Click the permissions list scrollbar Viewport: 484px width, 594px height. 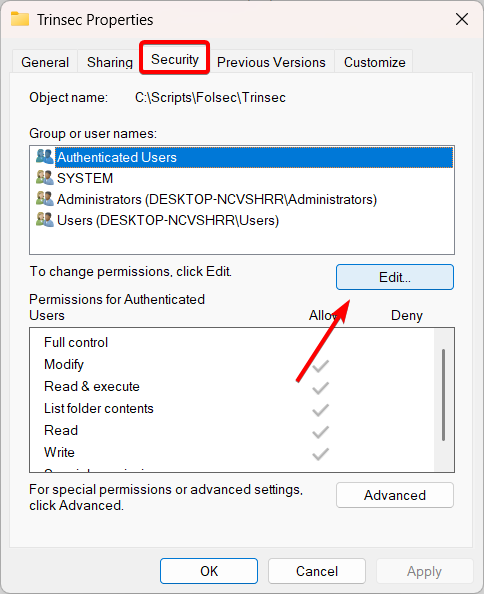[443, 395]
